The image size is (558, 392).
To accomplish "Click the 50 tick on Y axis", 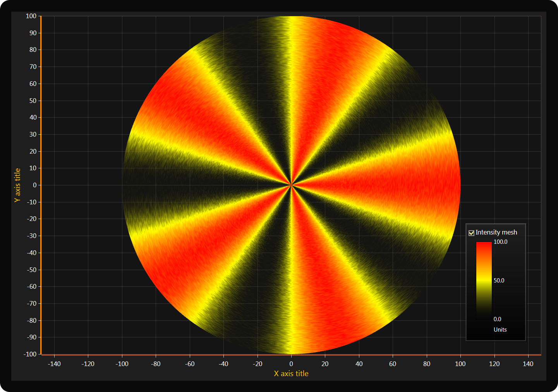I will (33, 101).
